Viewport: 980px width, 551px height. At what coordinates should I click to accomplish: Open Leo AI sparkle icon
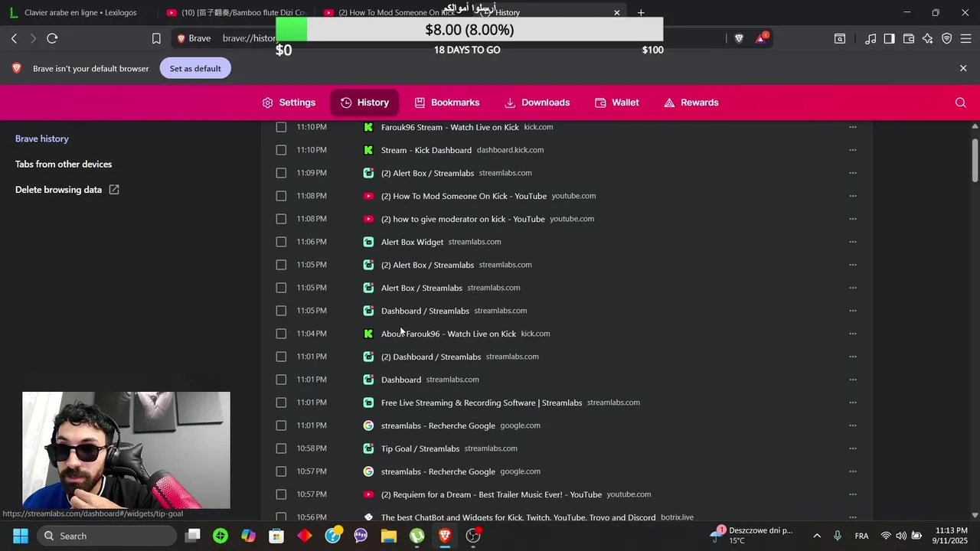(927, 38)
